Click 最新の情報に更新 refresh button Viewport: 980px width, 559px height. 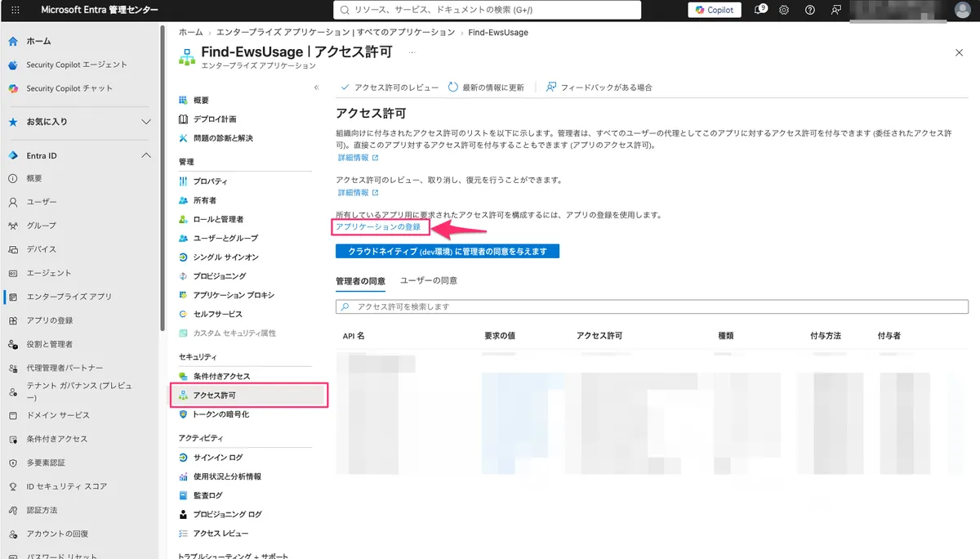pyautogui.click(x=486, y=87)
